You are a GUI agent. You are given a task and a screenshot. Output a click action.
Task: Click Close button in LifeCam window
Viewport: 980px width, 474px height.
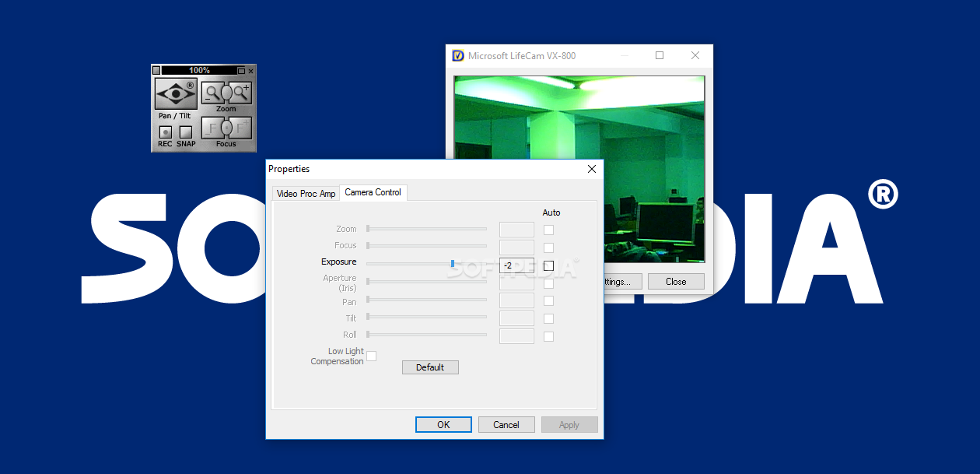click(676, 282)
